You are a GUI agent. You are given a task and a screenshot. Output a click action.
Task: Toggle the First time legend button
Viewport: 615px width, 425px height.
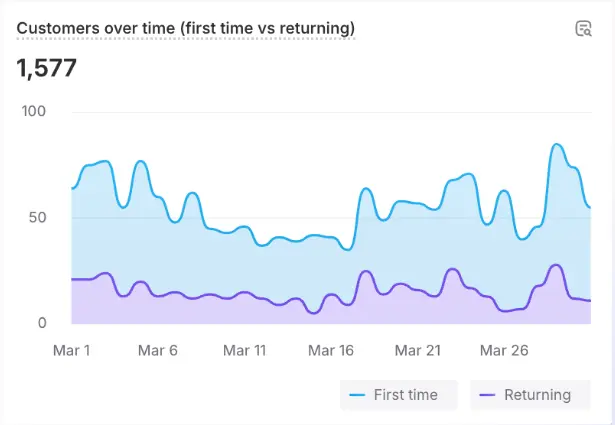(x=398, y=395)
